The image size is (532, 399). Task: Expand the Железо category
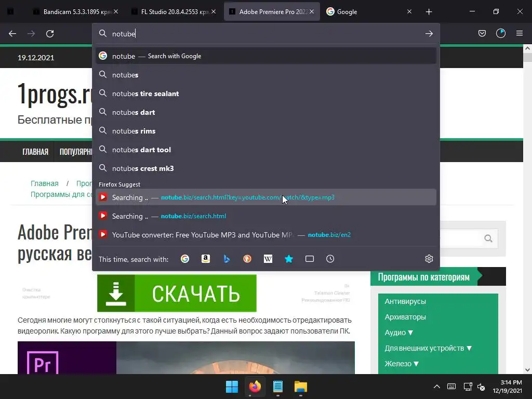pyautogui.click(x=402, y=364)
